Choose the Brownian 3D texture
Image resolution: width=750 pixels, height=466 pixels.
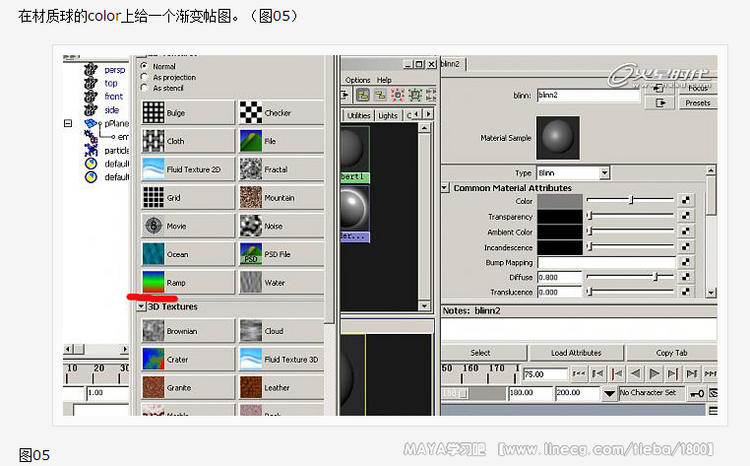(x=188, y=331)
